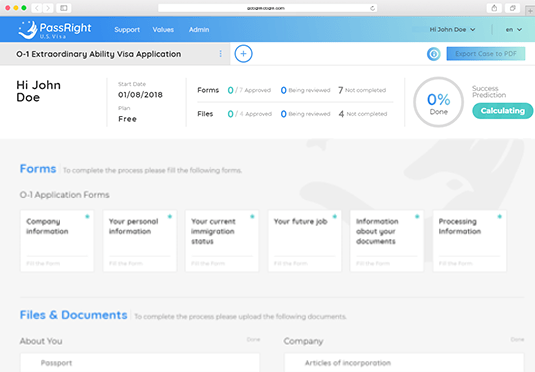The width and height of the screenshot is (535, 372).
Task: Open Your future job form card
Action: pos(305,241)
